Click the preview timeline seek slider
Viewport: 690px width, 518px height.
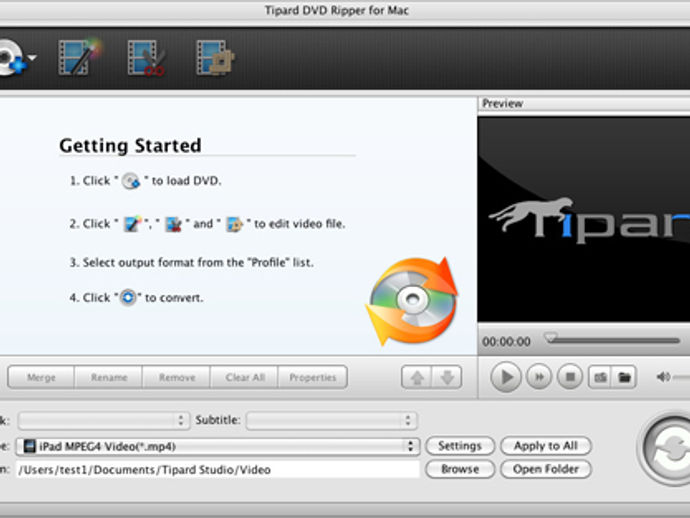tap(613, 340)
